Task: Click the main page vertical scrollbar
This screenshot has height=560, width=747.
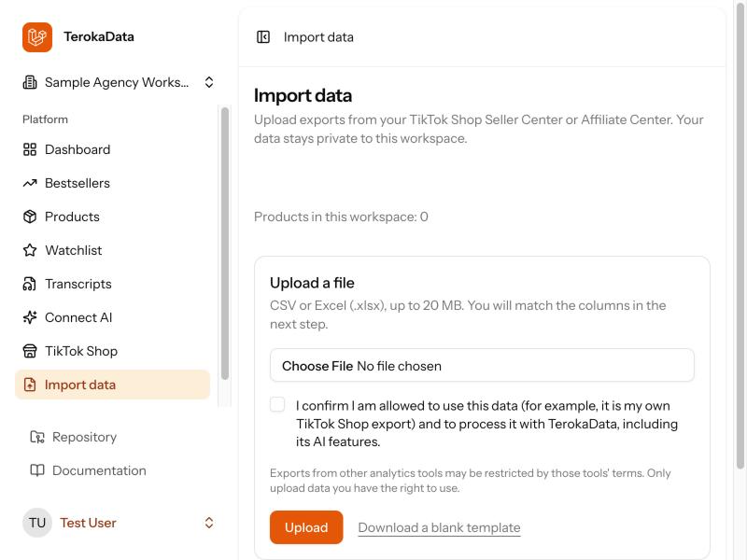Action: 740,236
